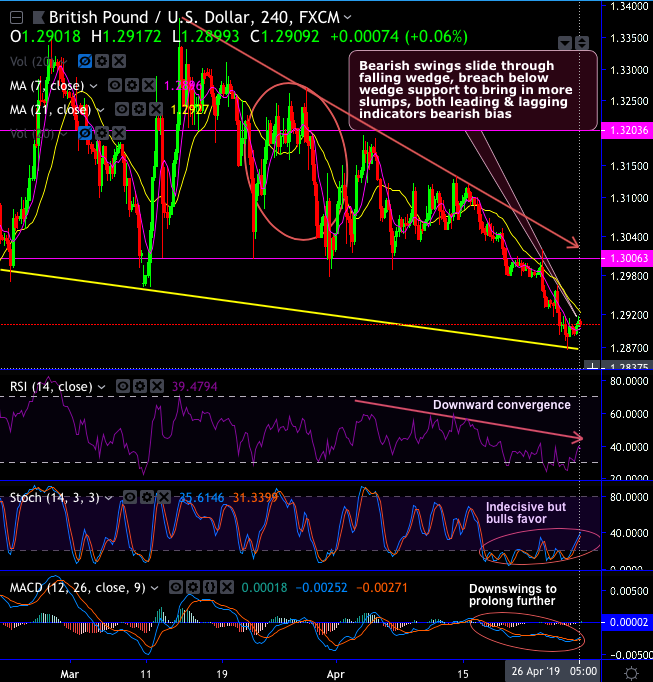The height and width of the screenshot is (682, 653).
Task: Open settings for Vol (20) above MA (7, close)
Action: tap(102, 61)
